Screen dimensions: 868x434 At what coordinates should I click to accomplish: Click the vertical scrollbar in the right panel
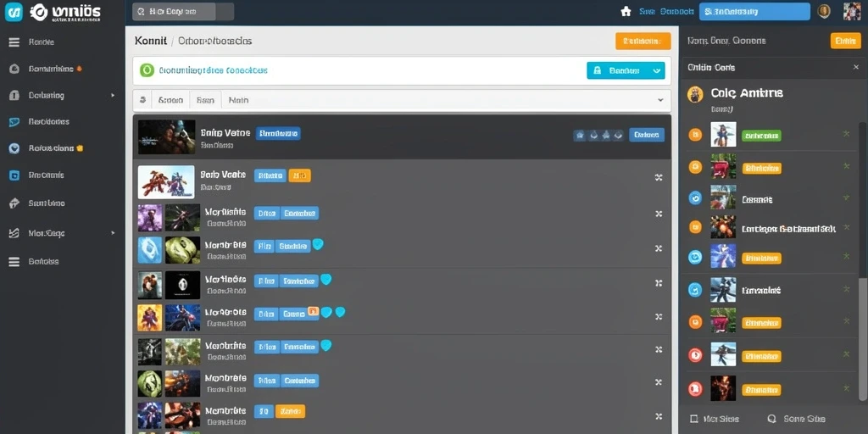pos(862,260)
